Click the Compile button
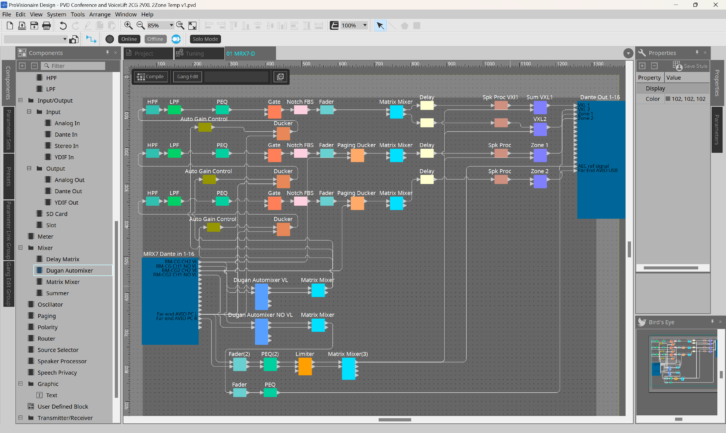726x433 pixels. click(x=151, y=76)
